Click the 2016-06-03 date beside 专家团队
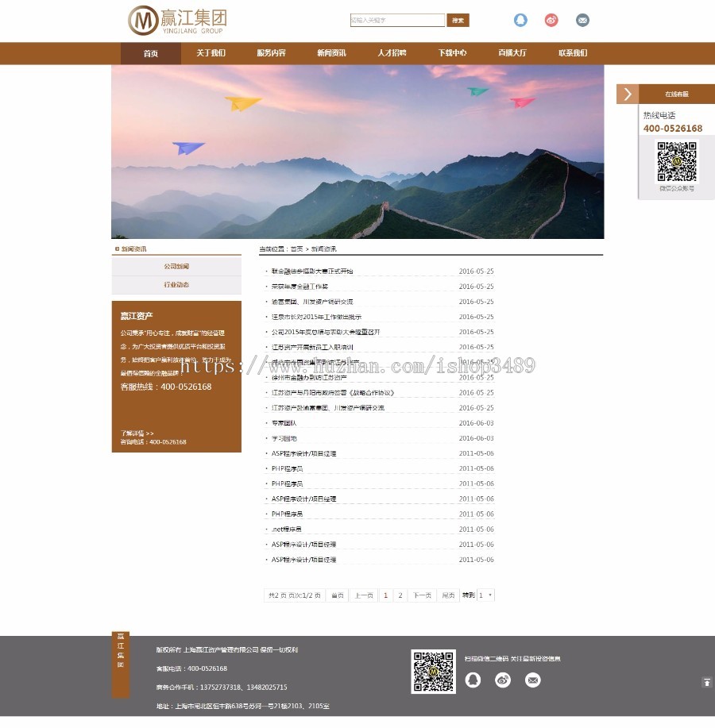Screen dimensions: 715x728 point(476,423)
